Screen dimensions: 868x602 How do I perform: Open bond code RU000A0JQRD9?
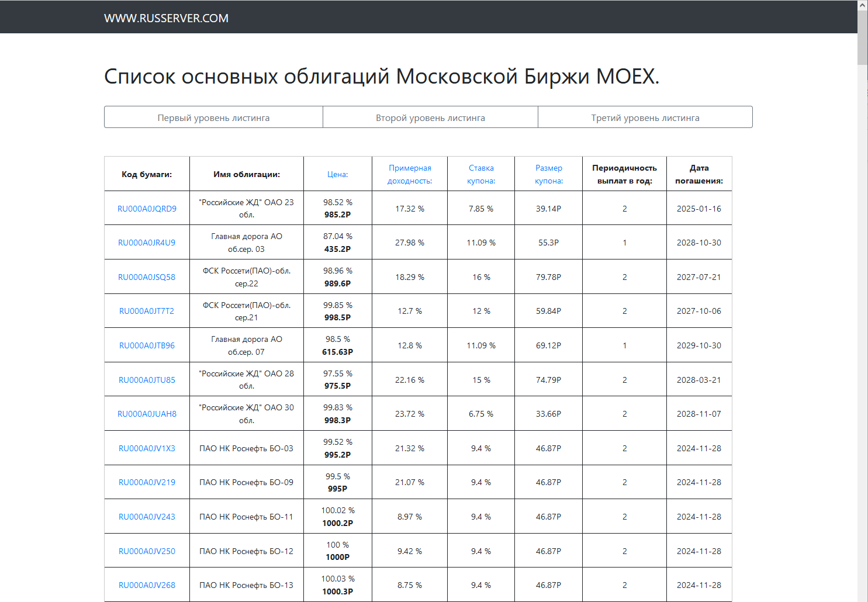[x=147, y=209]
